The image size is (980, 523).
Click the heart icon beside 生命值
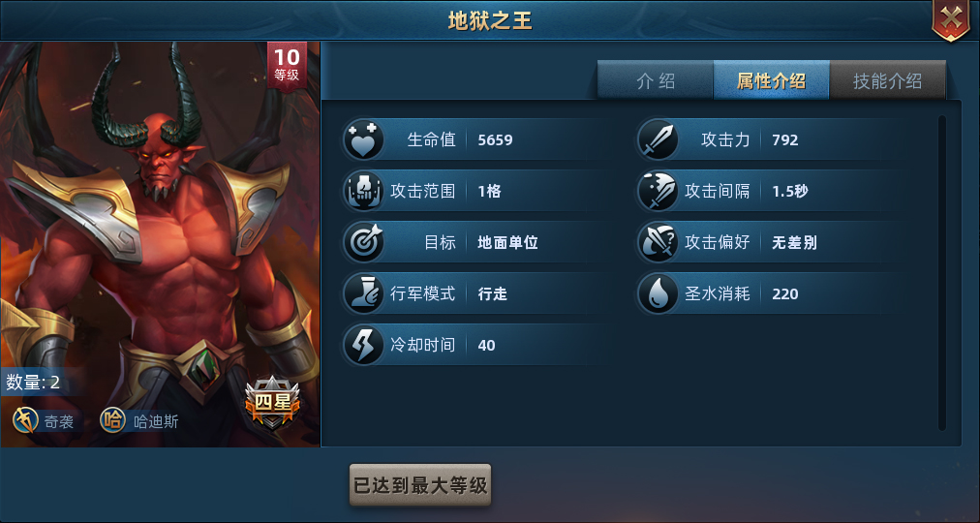[x=363, y=139]
